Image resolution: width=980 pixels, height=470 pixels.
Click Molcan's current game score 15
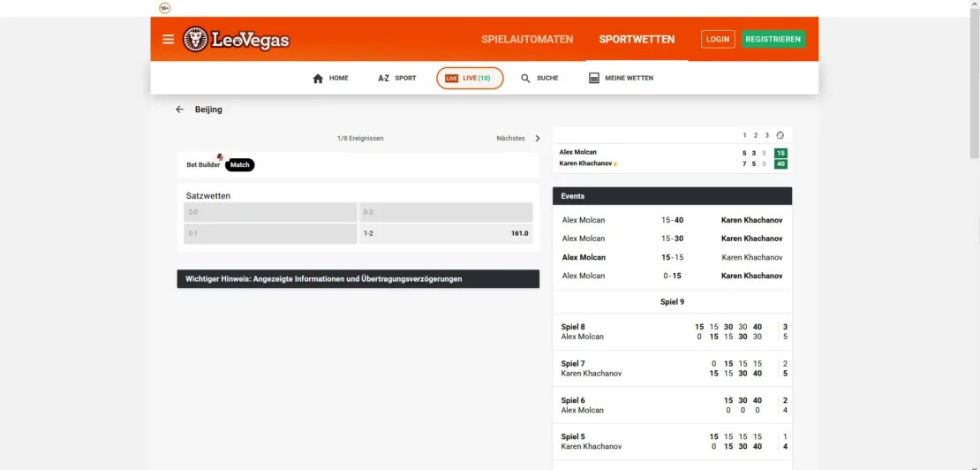[x=780, y=153]
